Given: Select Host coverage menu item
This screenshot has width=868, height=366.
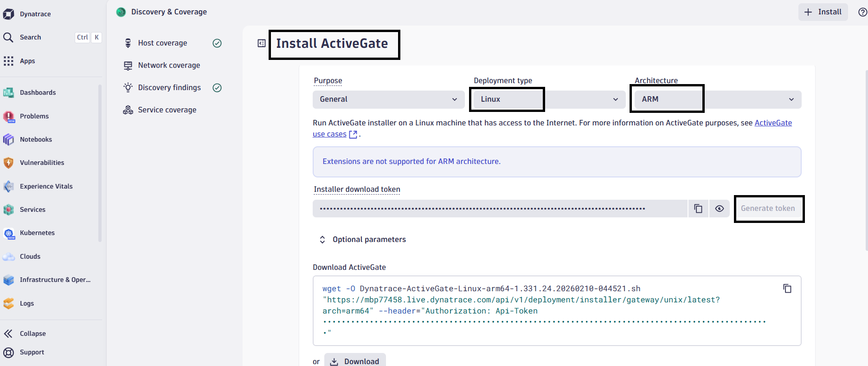Looking at the screenshot, I should (x=162, y=43).
